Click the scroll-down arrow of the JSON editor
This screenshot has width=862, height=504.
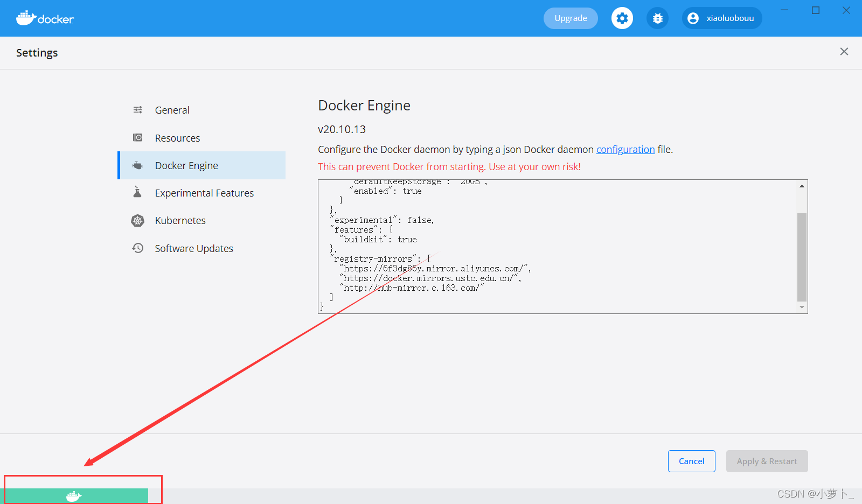(802, 307)
